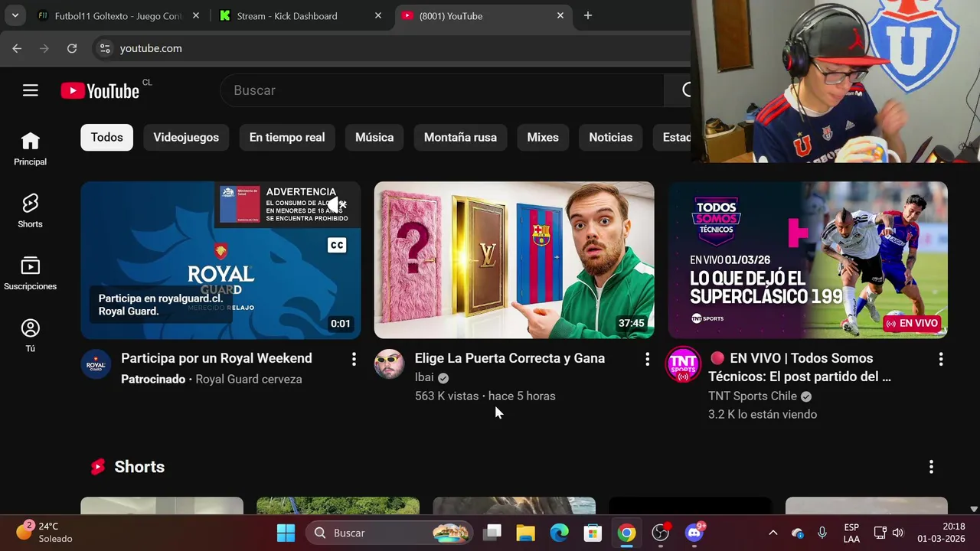Close the Kick Dashboard tab
Image resolution: width=980 pixels, height=551 pixels.
[x=378, y=15]
